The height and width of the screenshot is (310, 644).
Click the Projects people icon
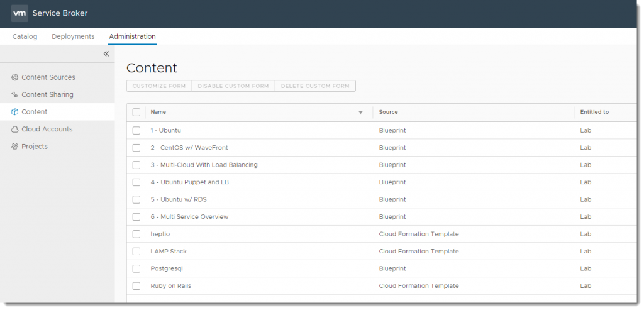tap(15, 147)
